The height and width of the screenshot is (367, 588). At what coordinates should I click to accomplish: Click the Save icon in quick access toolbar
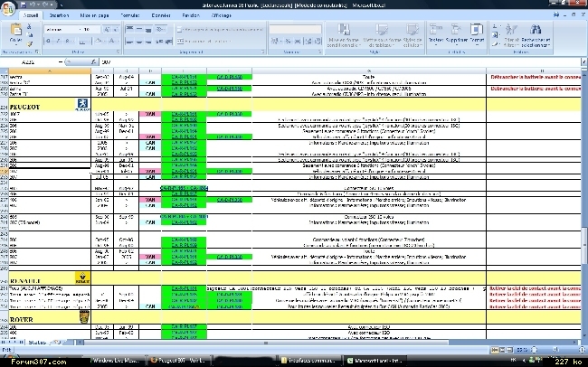(x=24, y=5)
